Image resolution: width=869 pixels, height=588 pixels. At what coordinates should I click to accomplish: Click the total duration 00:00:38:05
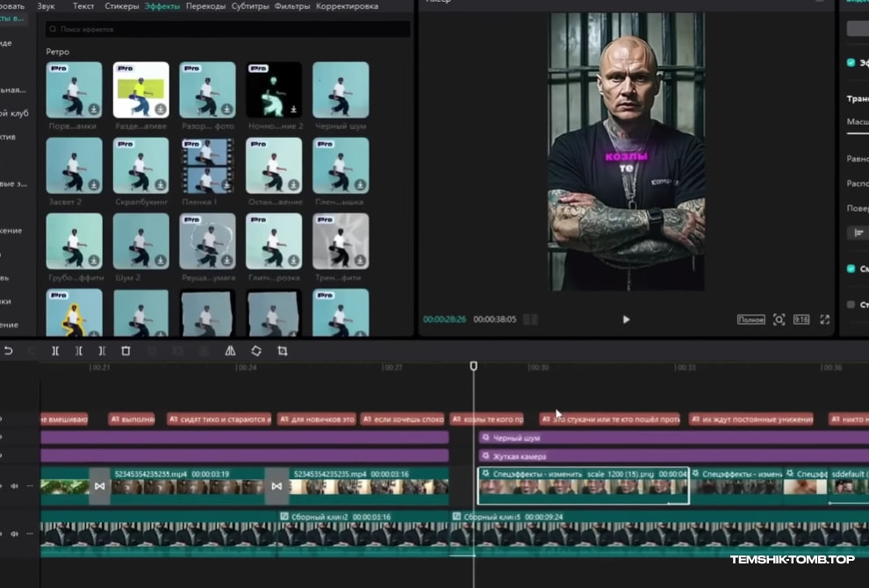click(494, 319)
